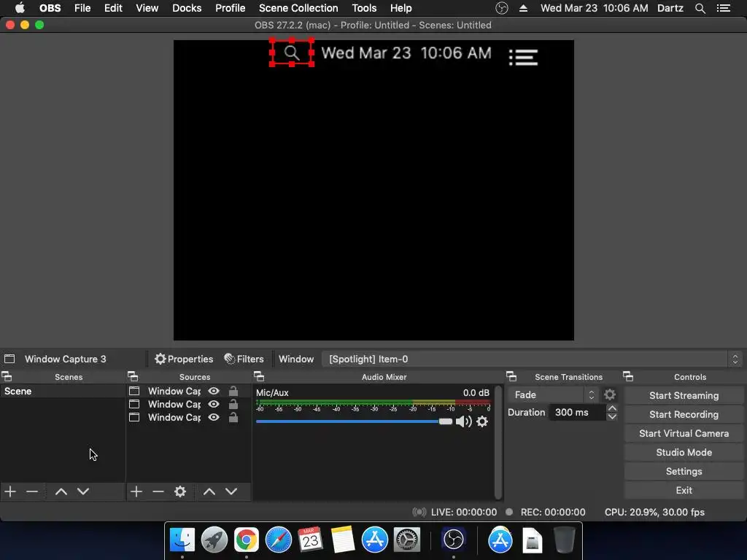
Task: Open the File menu
Action: tap(82, 8)
